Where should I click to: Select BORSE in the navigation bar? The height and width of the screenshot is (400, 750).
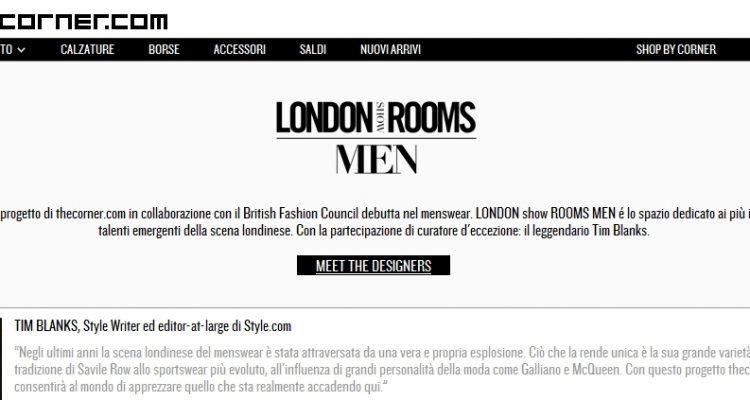coord(164,49)
